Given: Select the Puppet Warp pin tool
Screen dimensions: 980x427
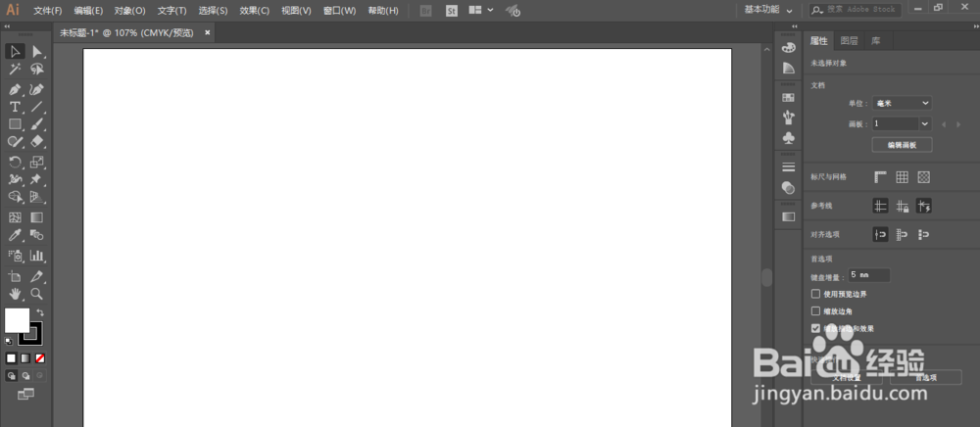Looking at the screenshot, I should click(37, 180).
